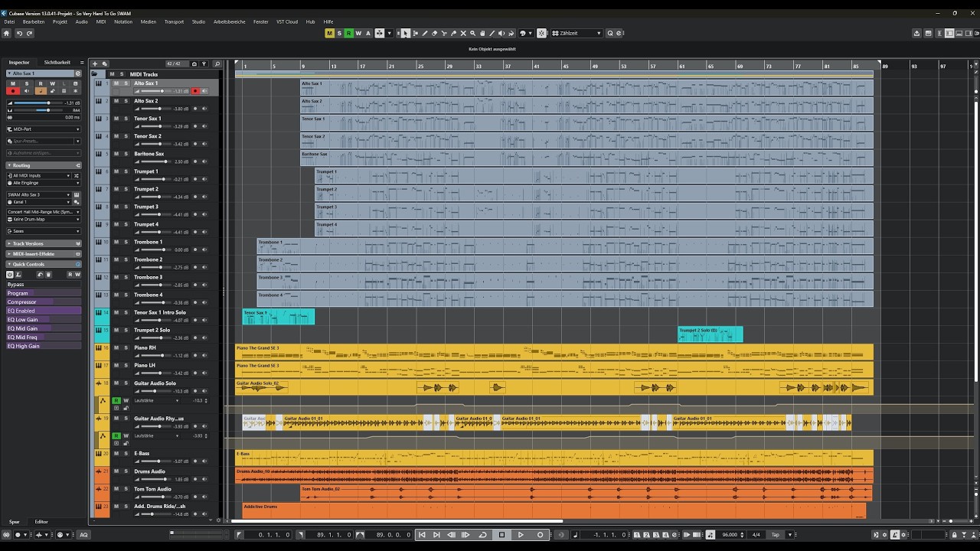The height and width of the screenshot is (551, 980).
Task: Expand the Track Versions section
Action: click(44, 243)
